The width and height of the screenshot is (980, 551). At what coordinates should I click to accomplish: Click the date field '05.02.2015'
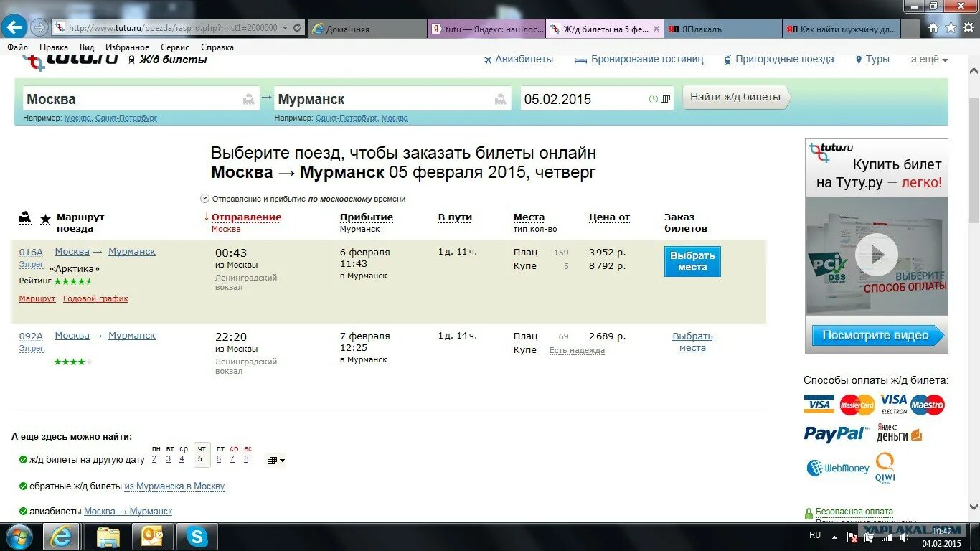click(x=597, y=99)
